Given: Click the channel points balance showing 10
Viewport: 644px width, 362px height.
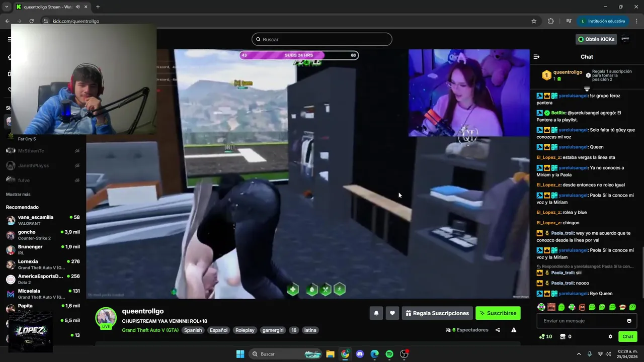Looking at the screenshot, I should click(545, 336).
